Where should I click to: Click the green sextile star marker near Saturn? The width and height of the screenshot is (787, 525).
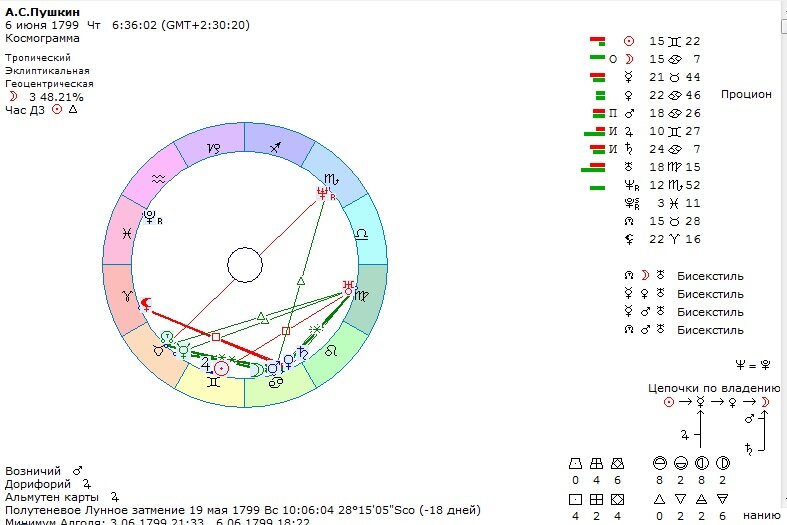coord(315,330)
